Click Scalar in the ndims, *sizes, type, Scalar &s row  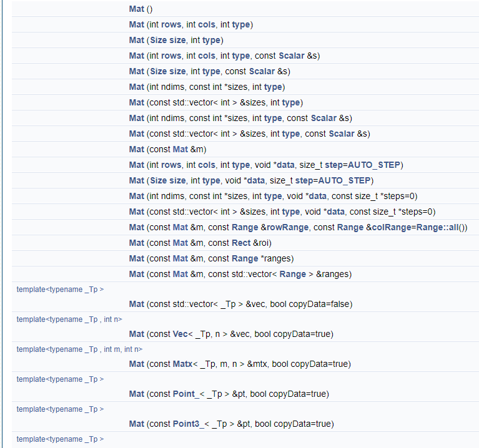tap(323, 118)
